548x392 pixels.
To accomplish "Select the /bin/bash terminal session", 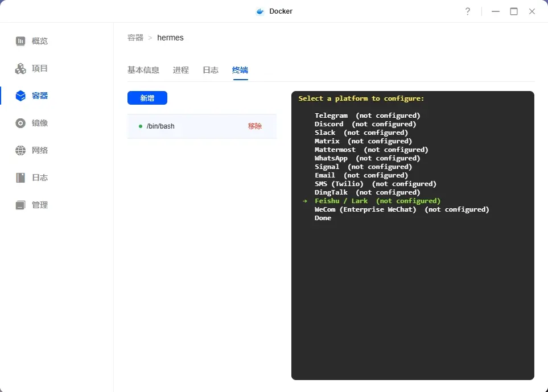I will point(160,126).
